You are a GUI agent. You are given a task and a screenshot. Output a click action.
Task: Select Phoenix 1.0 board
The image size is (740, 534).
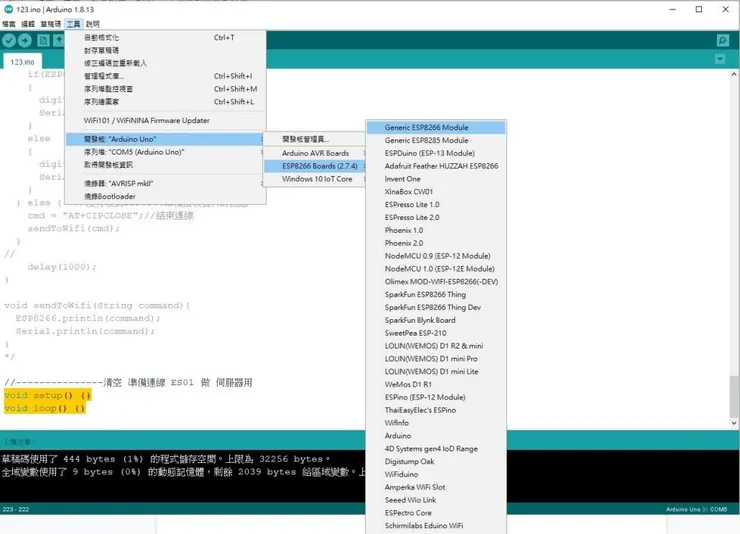pyautogui.click(x=436, y=230)
